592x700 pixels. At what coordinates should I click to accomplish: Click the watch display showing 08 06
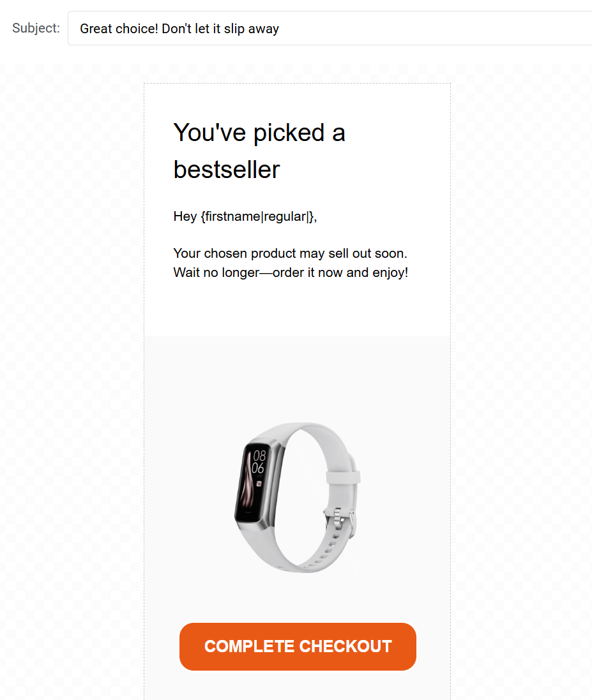(254, 482)
